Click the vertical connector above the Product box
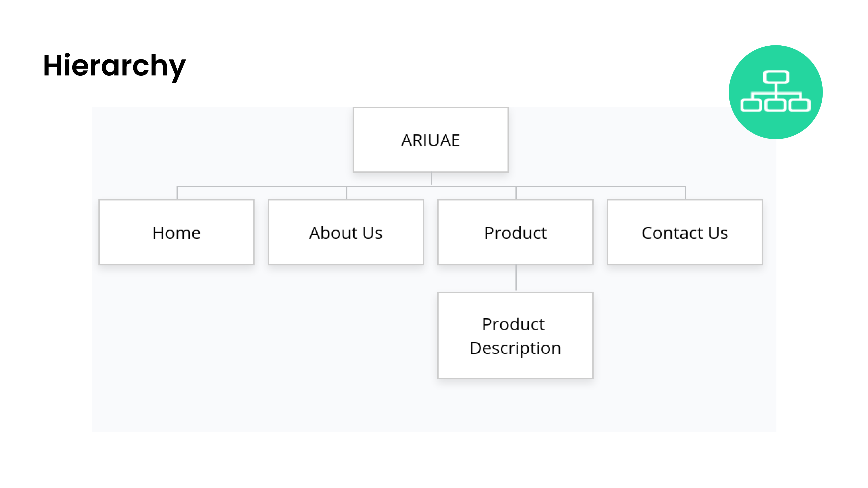The image size is (868, 488). pyautogui.click(x=516, y=193)
